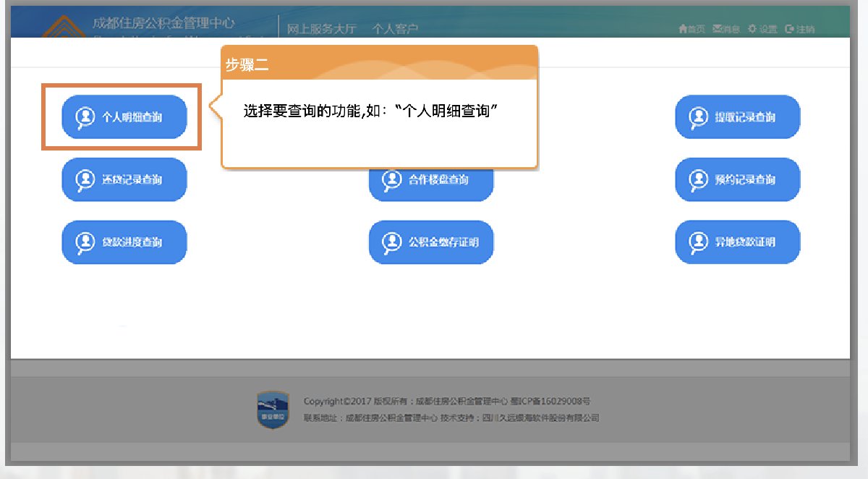Click the 个人明细查询 button
Image resolution: width=868 pixels, height=479 pixels.
point(124,116)
